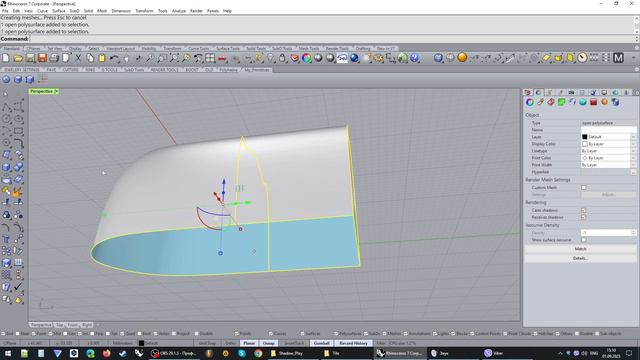Click the Copy icon

click(90, 58)
